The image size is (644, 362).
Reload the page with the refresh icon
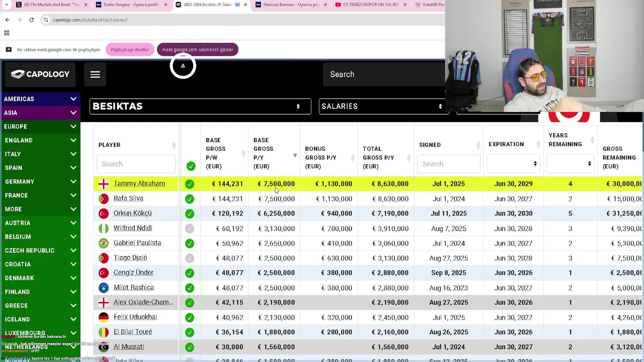31,20
